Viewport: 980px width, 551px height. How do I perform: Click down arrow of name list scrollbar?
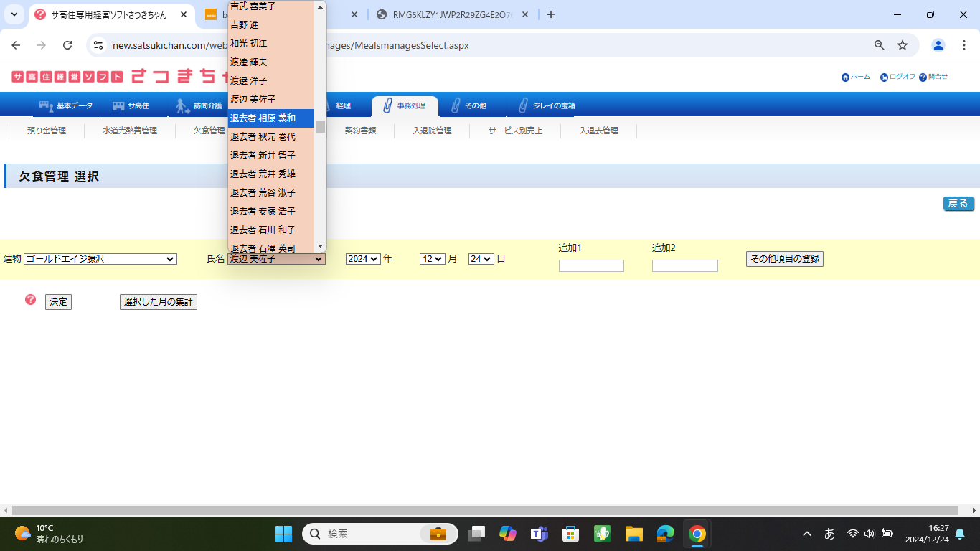click(321, 246)
